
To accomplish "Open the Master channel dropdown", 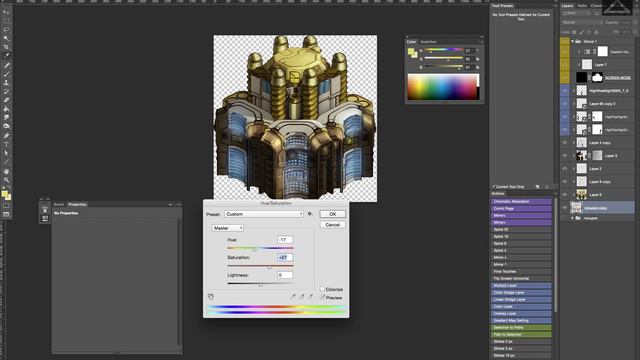I will coord(228,228).
